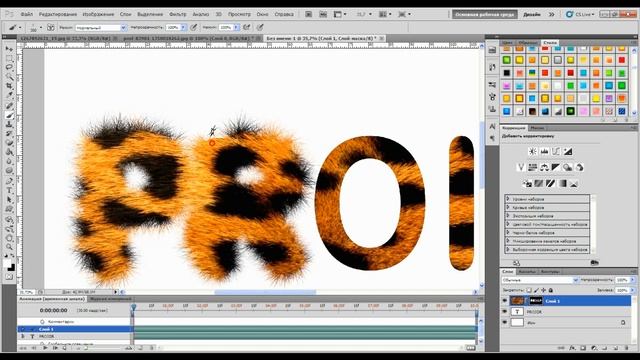The width and height of the screenshot is (640, 360).
Task: Select the Eyedropper tool
Action: [x=9, y=96]
